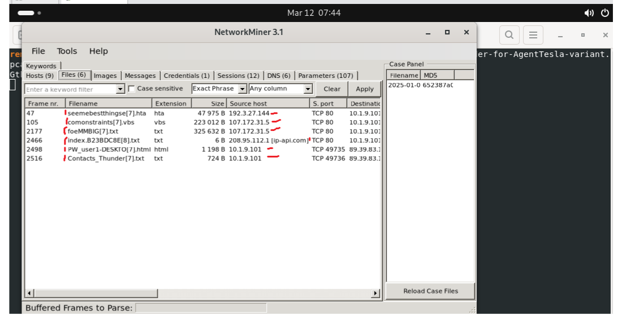Select the comonstraints[7].vbs file row
644x319 pixels.
[202, 122]
